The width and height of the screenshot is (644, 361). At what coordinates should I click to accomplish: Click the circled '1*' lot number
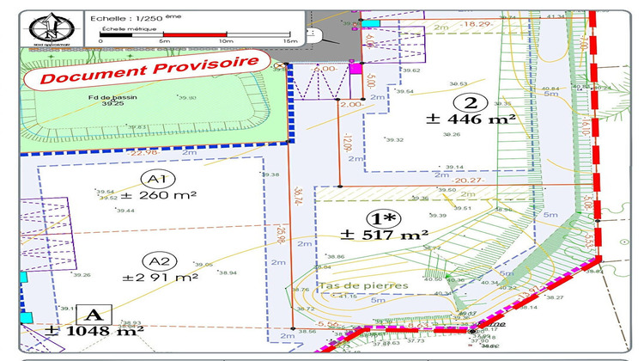(x=384, y=218)
